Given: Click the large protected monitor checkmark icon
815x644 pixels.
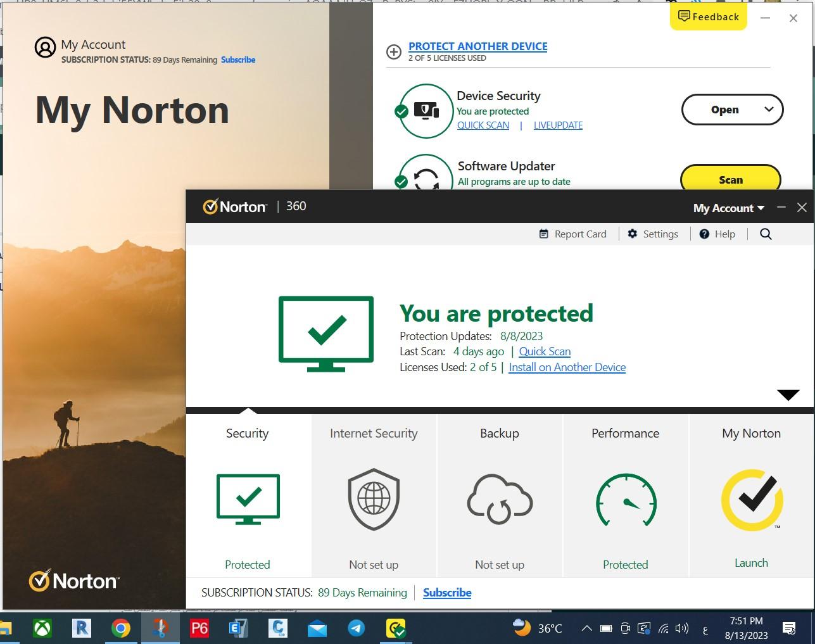Looking at the screenshot, I should (326, 333).
